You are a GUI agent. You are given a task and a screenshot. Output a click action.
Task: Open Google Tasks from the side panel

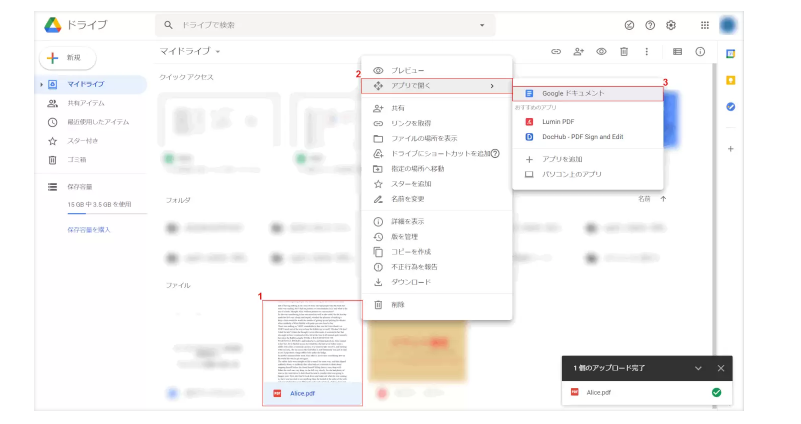coord(731,107)
